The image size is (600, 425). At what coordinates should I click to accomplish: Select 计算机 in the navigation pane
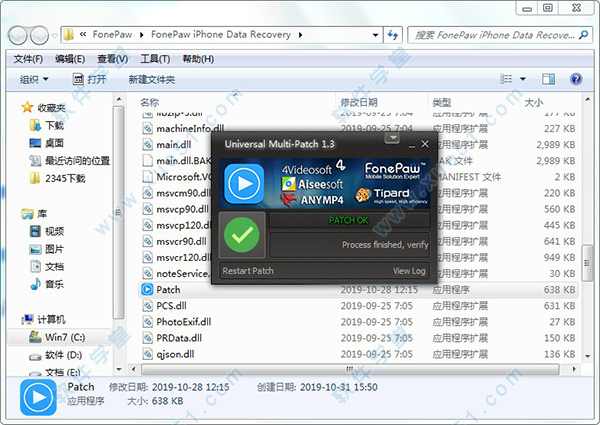click(44, 319)
